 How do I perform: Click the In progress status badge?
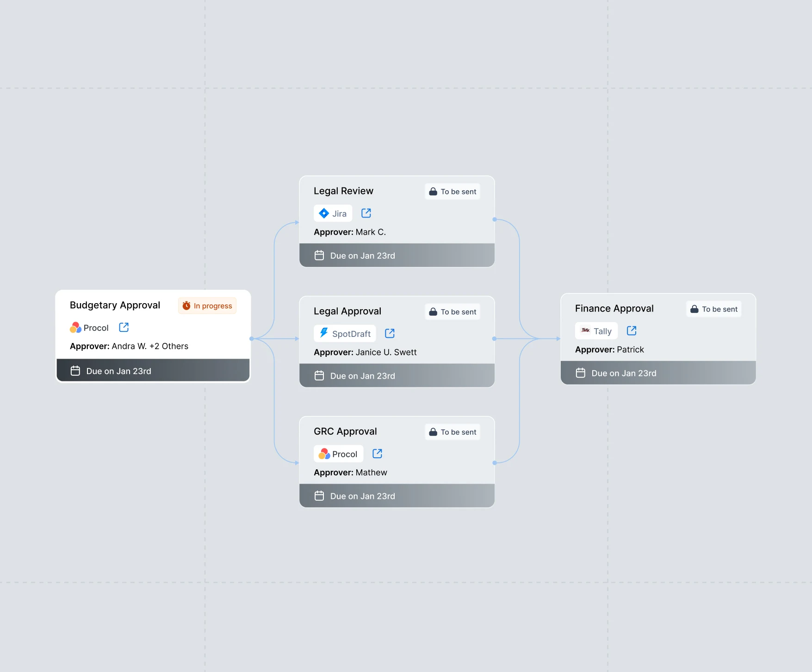click(x=207, y=306)
